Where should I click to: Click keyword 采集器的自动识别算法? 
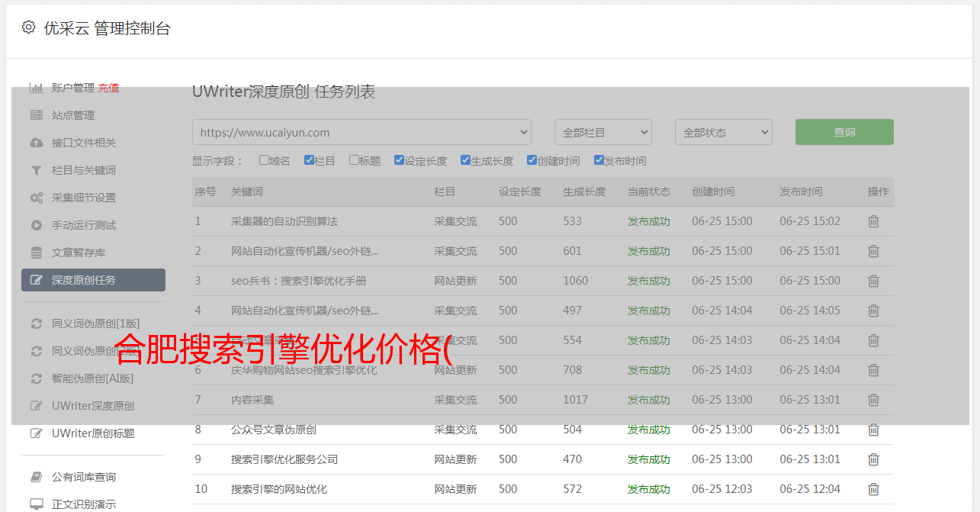284,221
